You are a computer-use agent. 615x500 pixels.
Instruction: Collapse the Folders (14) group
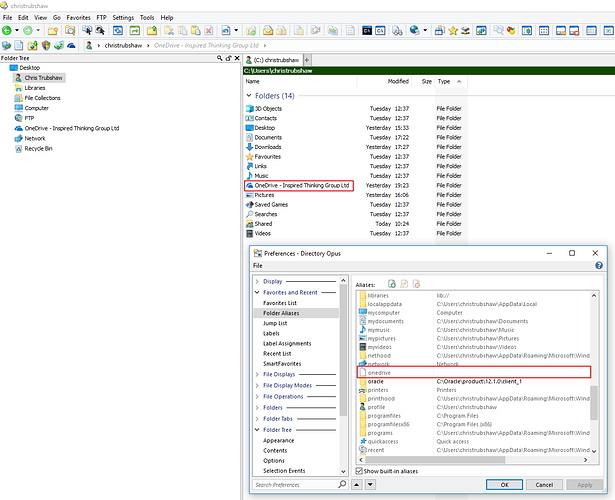[249, 96]
